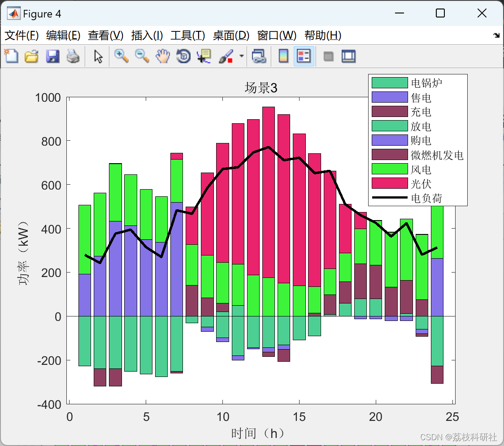Expand the Brush tool dropdown arrow
This screenshot has height=446, width=504.
pyautogui.click(x=242, y=56)
